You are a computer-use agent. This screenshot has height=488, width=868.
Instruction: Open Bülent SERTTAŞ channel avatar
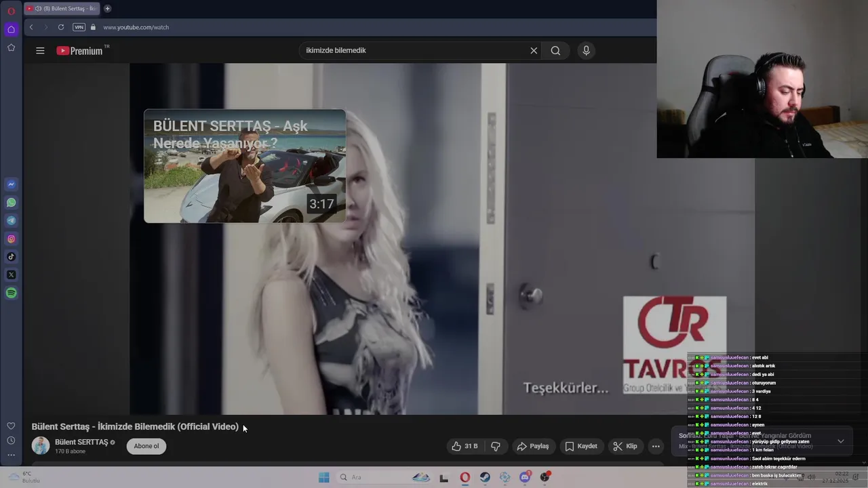click(41, 446)
